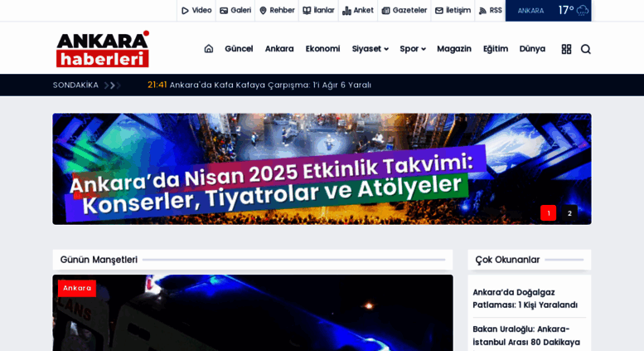The image size is (644, 351).
Task: Expand the Spor dropdown menu
Action: coord(413,49)
